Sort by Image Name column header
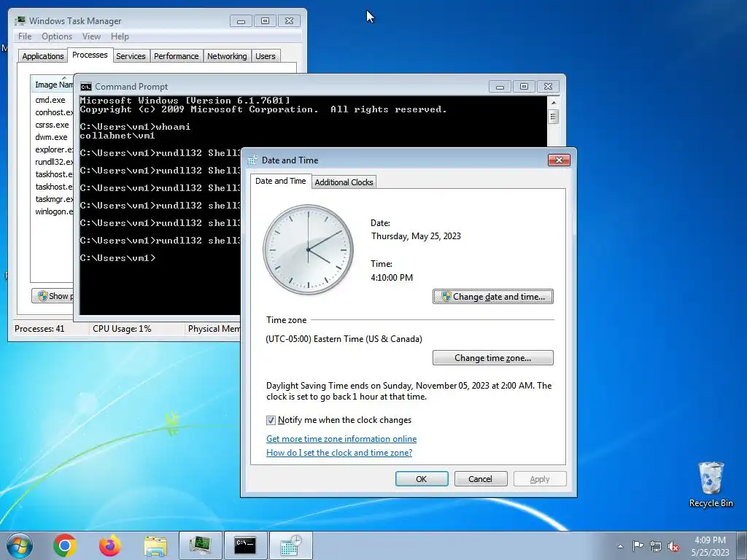 pyautogui.click(x=53, y=85)
